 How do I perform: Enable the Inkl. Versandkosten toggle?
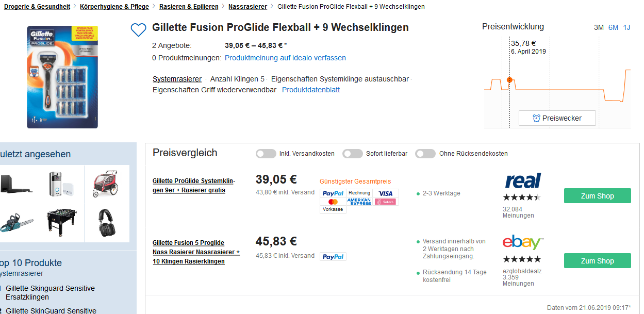tap(266, 154)
